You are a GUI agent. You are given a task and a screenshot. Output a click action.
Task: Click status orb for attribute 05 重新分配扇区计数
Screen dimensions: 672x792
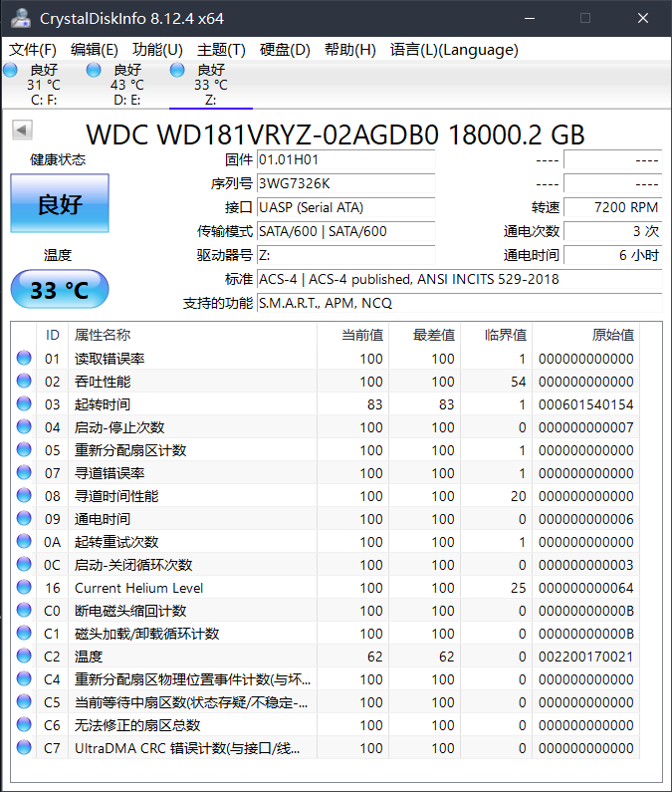coord(24,449)
